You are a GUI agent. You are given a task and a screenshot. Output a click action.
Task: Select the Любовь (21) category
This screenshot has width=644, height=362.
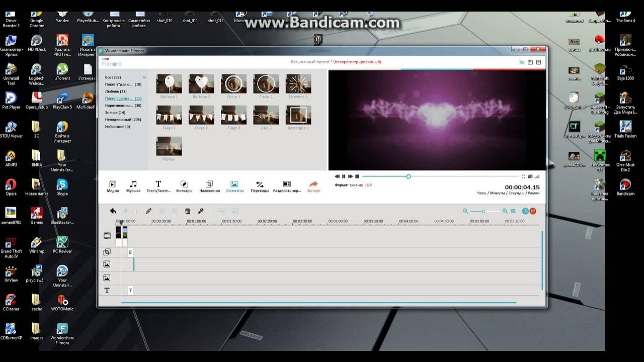click(116, 92)
